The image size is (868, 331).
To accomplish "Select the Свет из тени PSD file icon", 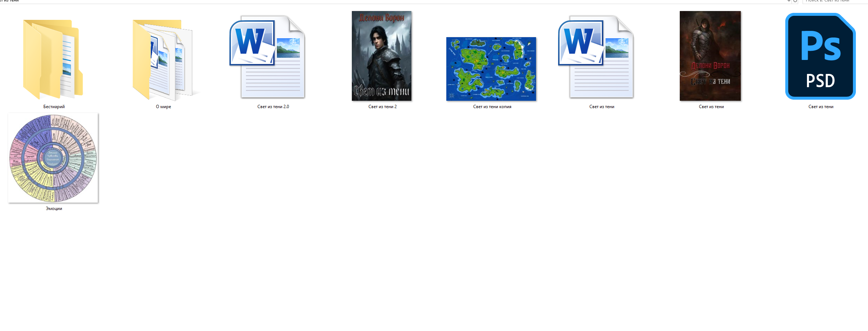I will click(821, 56).
